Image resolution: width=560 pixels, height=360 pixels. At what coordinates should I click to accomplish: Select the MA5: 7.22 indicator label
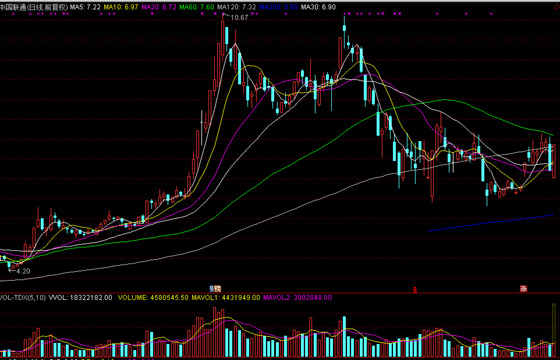point(85,7)
